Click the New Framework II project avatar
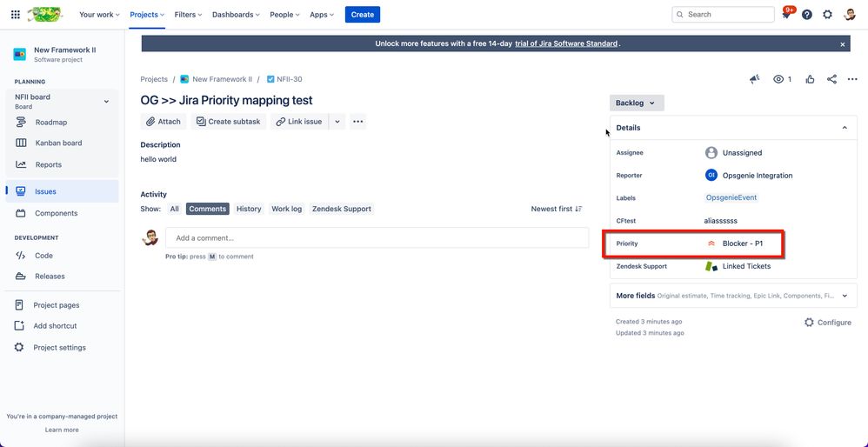 click(x=20, y=54)
